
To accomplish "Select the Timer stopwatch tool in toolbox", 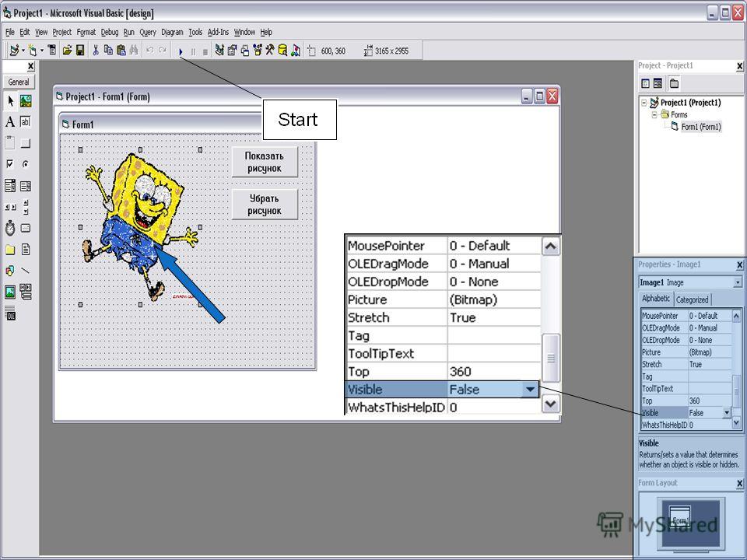I will [x=10, y=228].
